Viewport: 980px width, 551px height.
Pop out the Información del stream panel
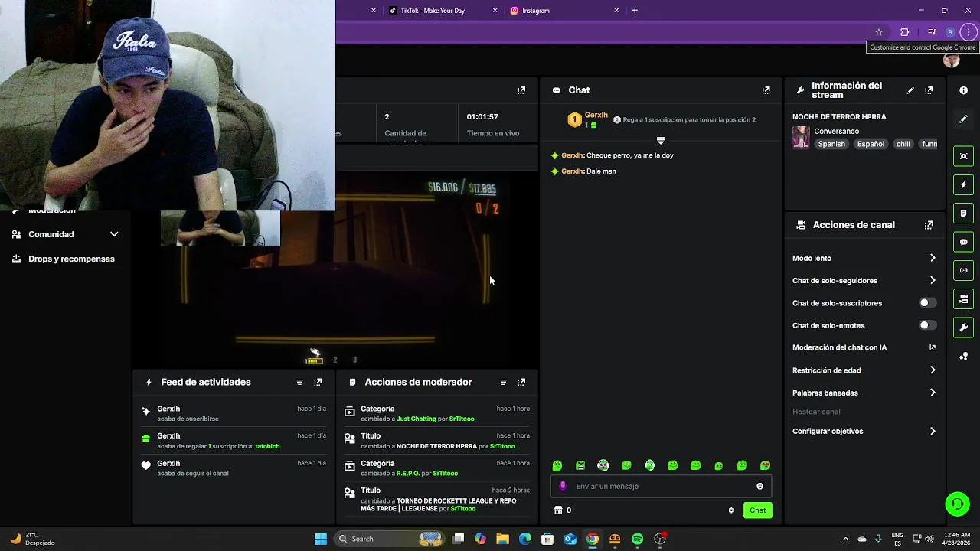coord(929,90)
